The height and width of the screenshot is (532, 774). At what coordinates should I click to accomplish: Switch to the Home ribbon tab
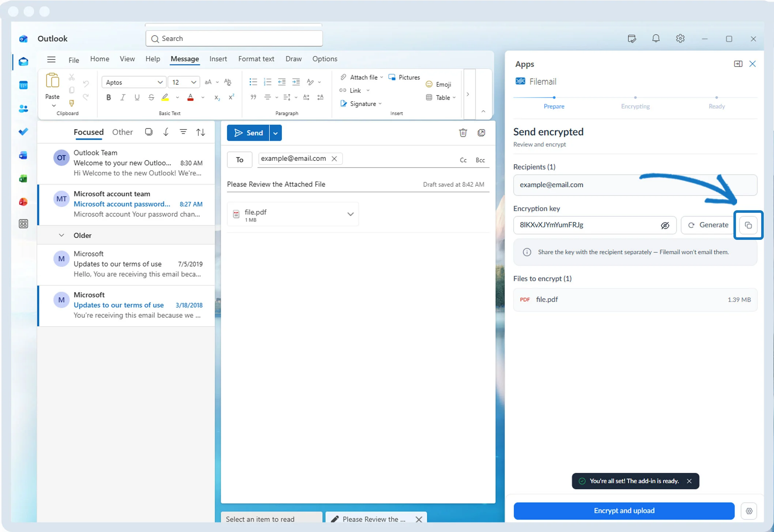click(x=99, y=59)
